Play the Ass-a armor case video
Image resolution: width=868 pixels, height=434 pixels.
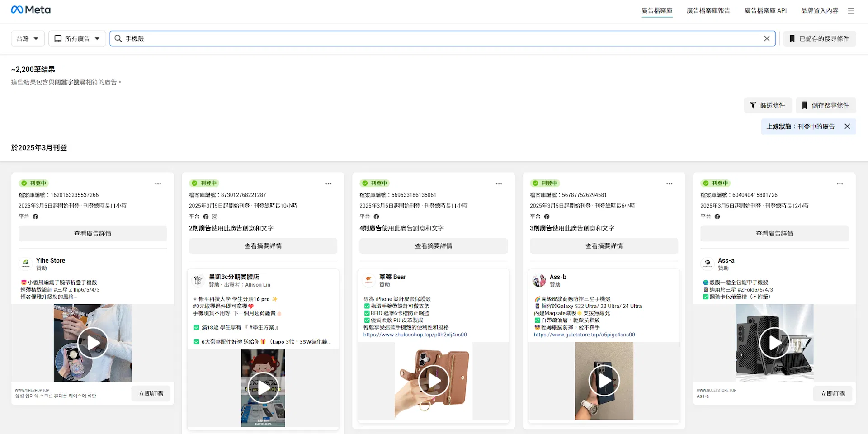[774, 343]
